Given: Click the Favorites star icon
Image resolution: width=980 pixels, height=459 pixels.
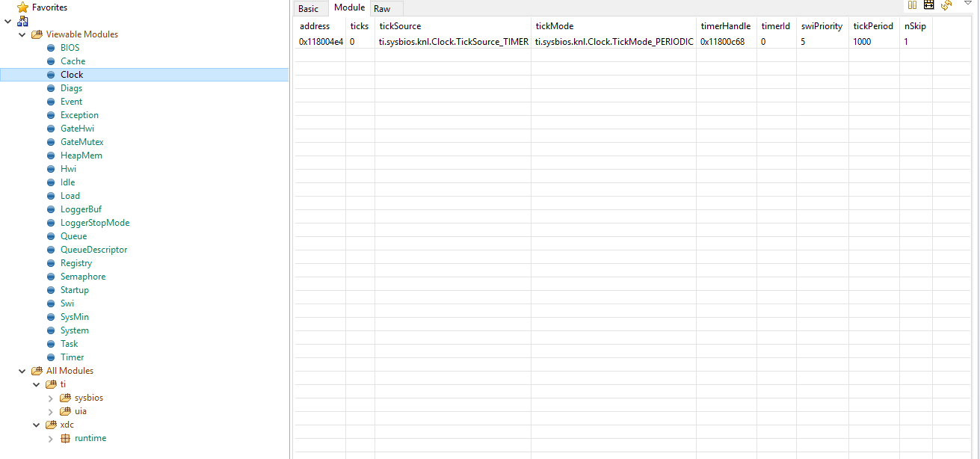Looking at the screenshot, I should click(x=22, y=7).
